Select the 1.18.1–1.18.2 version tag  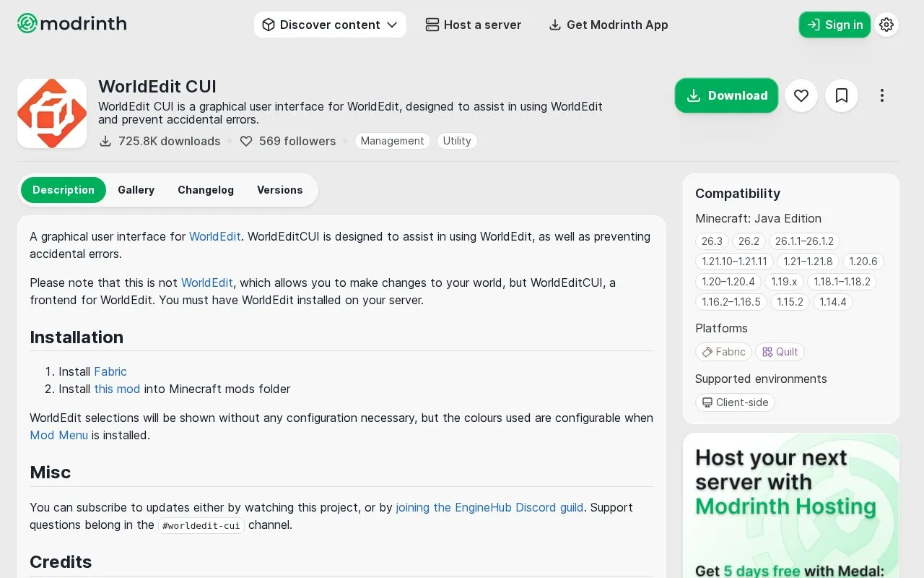pos(842,282)
